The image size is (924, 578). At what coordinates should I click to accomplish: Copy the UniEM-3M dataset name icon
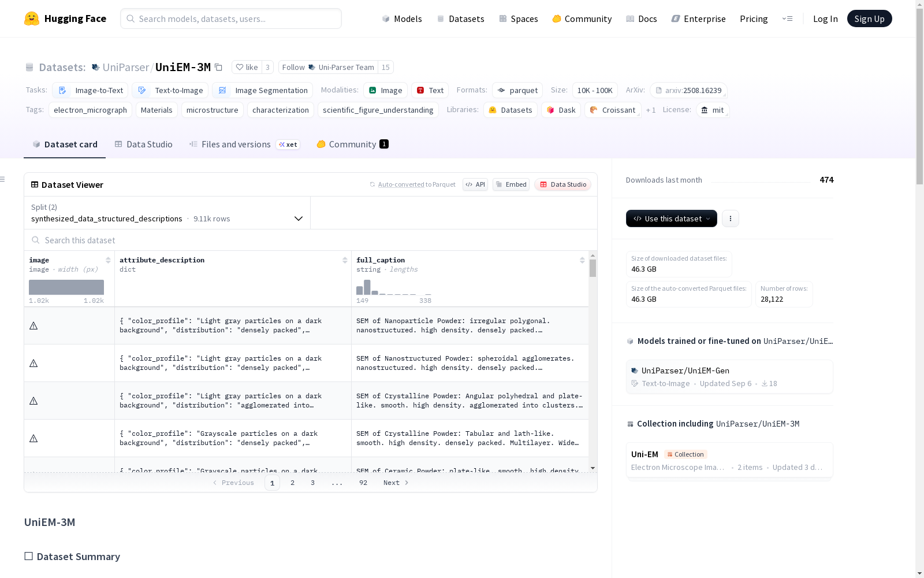(x=219, y=67)
